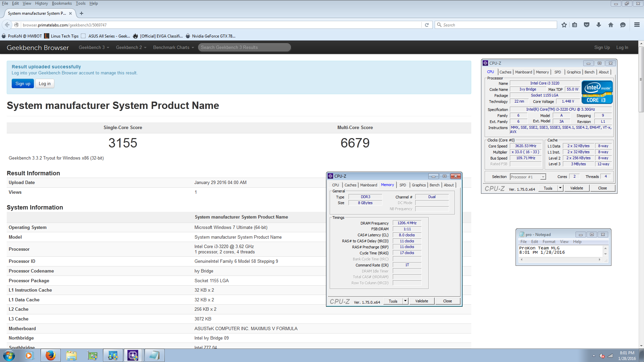
Task: Click the Pocket save icon
Action: click(x=587, y=25)
